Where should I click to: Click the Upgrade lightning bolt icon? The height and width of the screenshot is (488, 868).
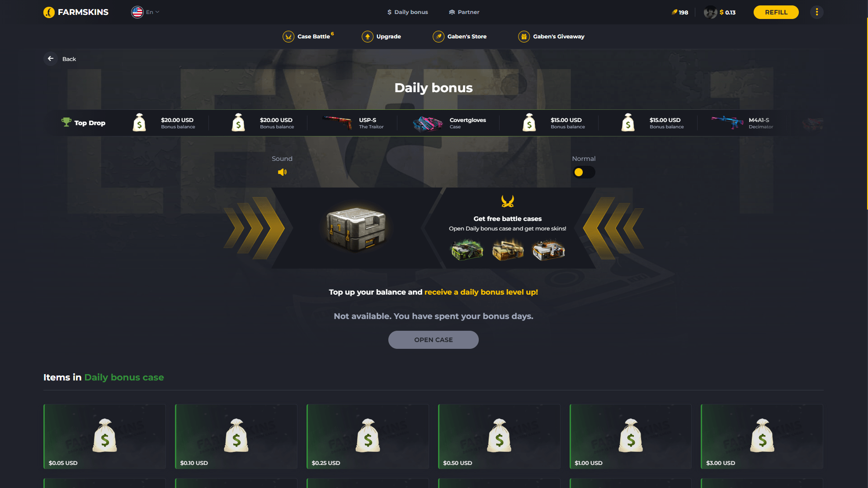click(x=368, y=36)
